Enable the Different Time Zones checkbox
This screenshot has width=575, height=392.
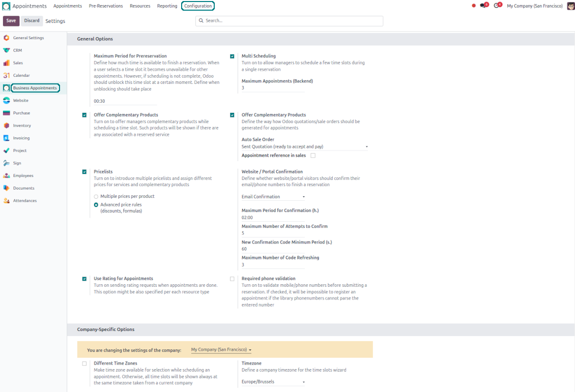click(84, 364)
